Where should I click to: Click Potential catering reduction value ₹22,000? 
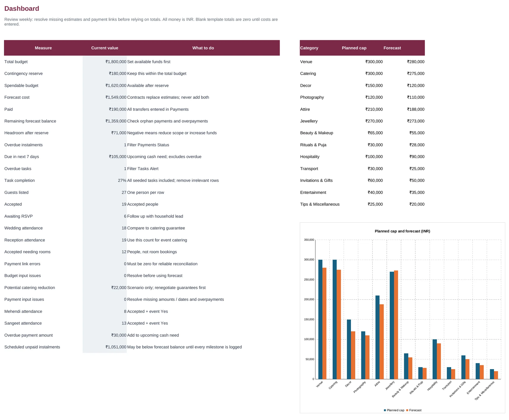pyautogui.click(x=119, y=288)
